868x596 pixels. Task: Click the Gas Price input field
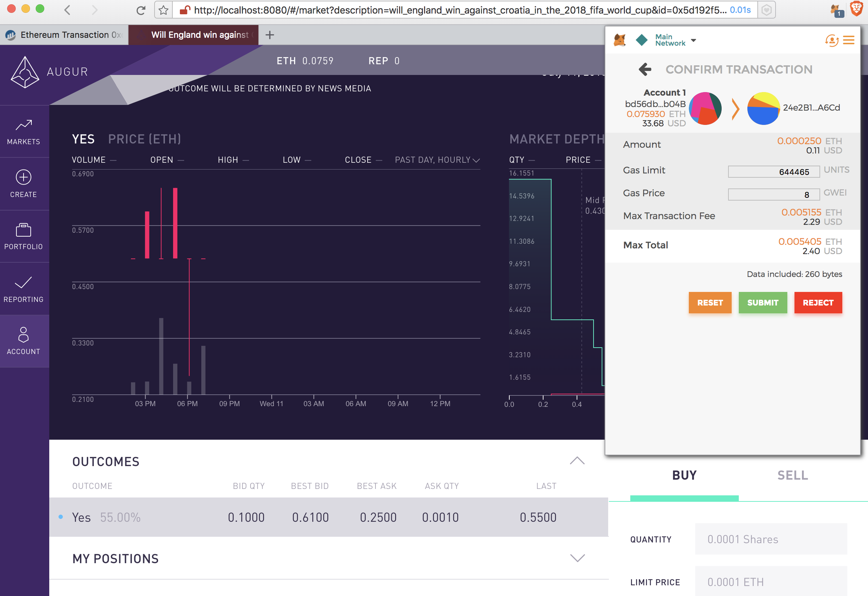pos(774,195)
